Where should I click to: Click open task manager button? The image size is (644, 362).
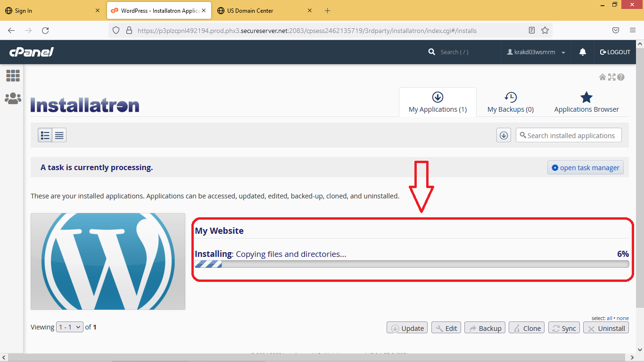586,168
